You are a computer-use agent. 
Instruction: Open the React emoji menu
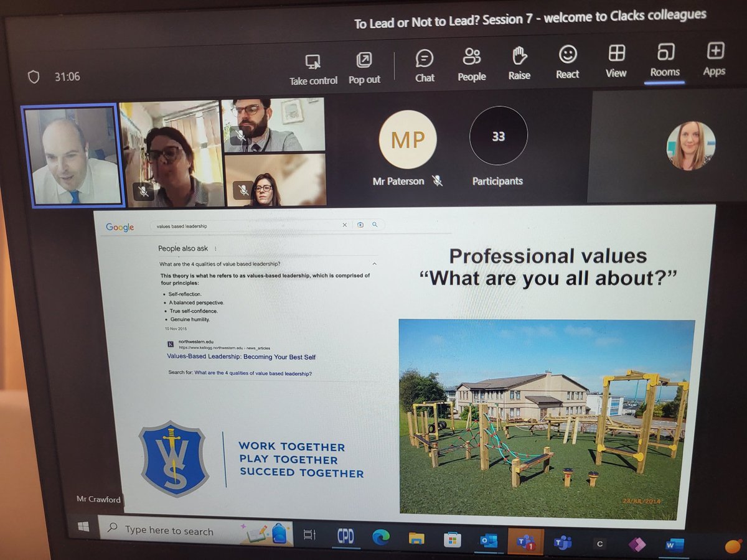[x=567, y=63]
